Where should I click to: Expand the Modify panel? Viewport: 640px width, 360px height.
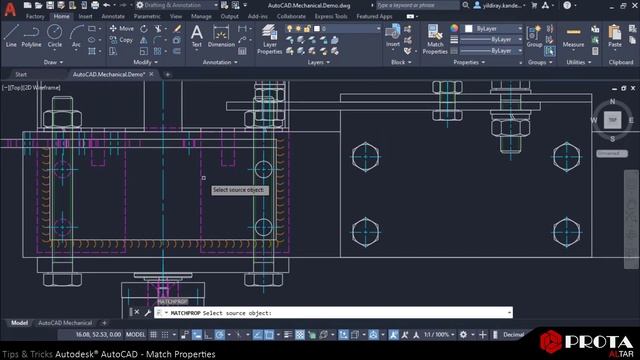point(145,62)
